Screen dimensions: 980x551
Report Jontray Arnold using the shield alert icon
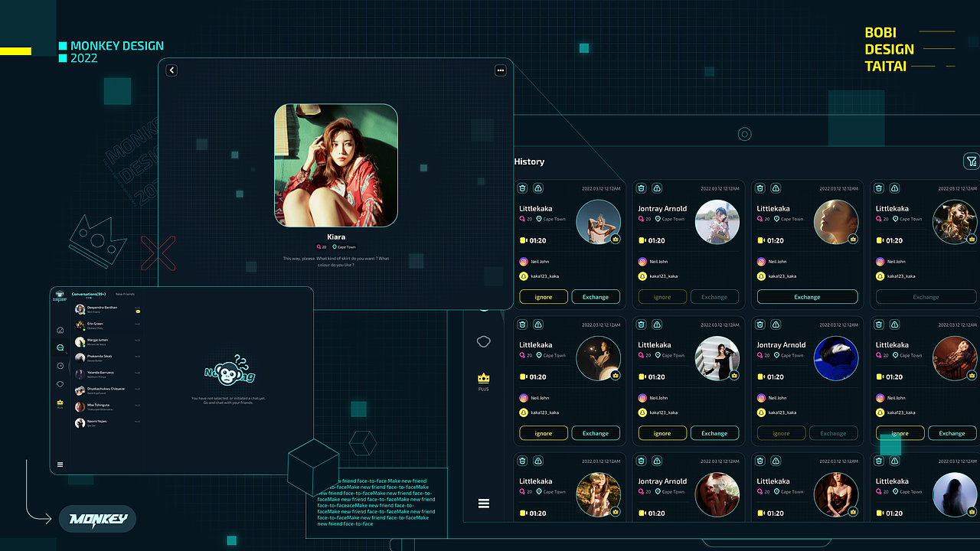point(657,188)
